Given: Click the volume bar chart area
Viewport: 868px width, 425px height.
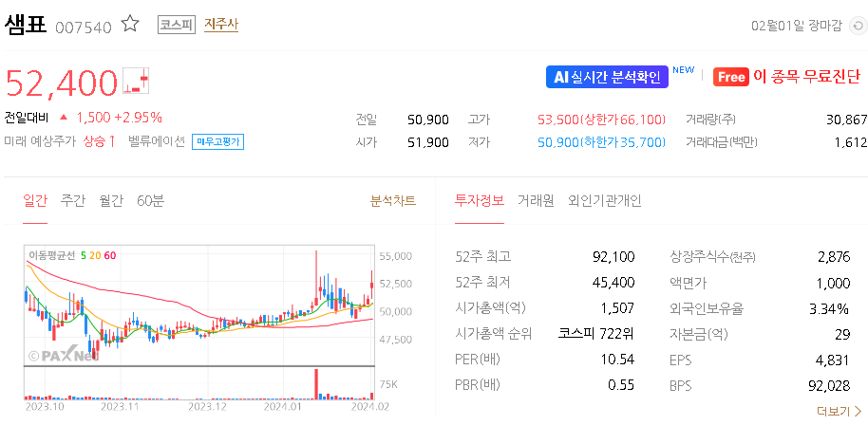Looking at the screenshot, I should (199, 383).
